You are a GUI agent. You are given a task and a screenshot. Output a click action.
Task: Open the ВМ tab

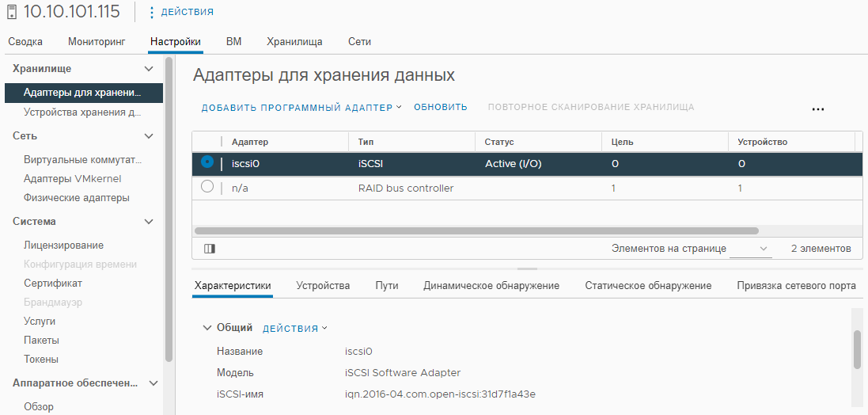pos(233,41)
